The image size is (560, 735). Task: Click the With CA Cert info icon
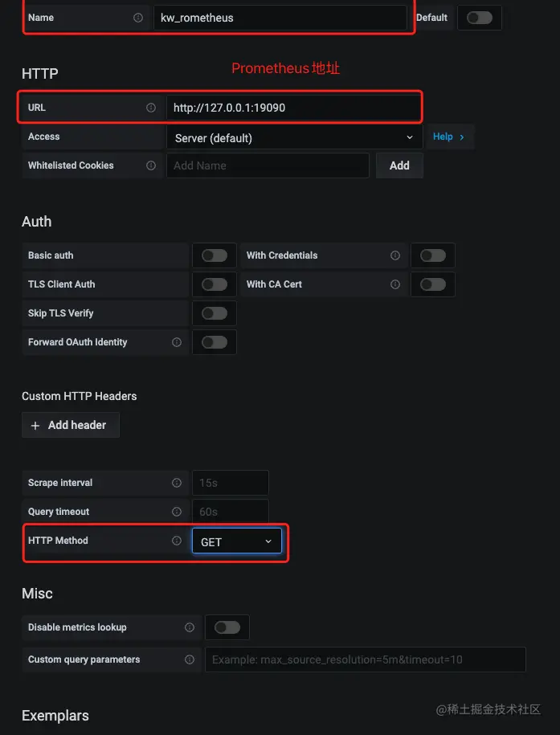pyautogui.click(x=395, y=284)
